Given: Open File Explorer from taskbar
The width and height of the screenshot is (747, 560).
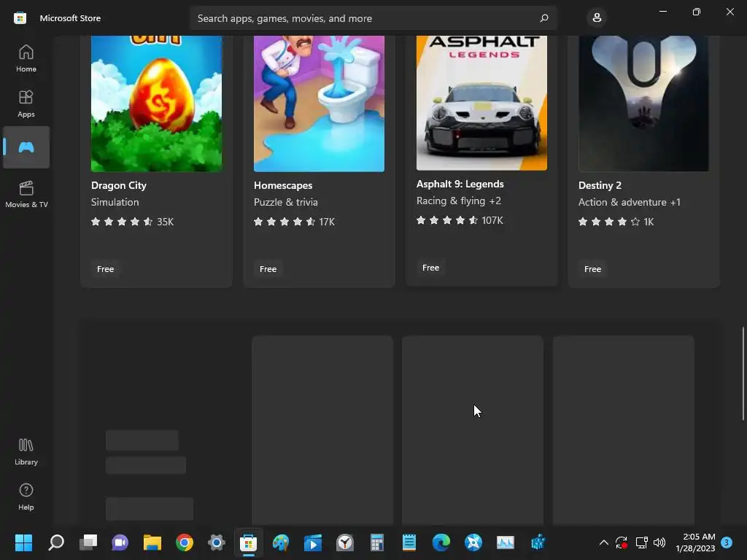Looking at the screenshot, I should coord(152,542).
